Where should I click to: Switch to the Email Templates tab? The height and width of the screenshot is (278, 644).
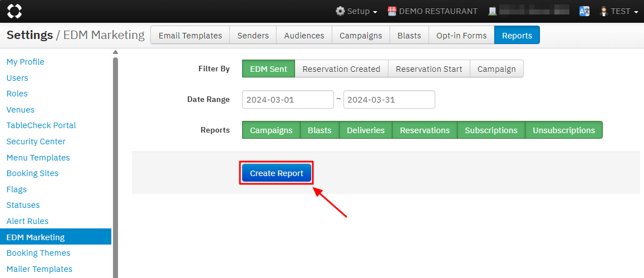(x=190, y=35)
